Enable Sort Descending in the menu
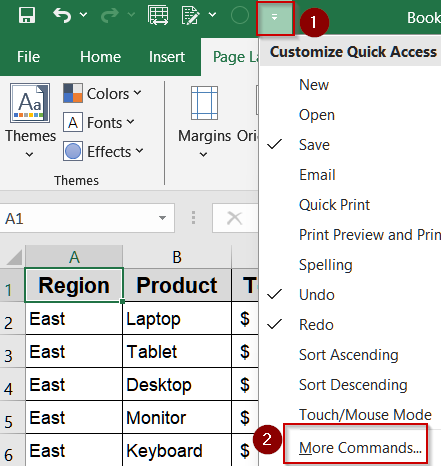The width and height of the screenshot is (441, 466). (x=351, y=385)
